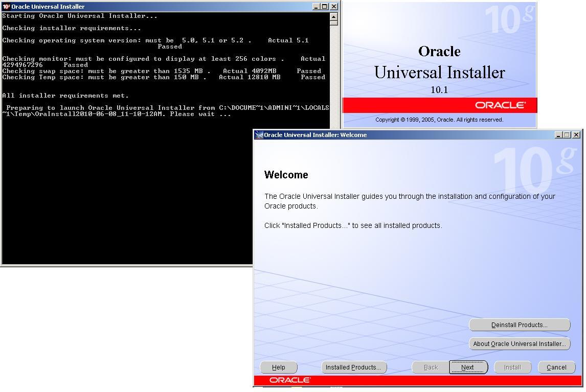Open Help in the Welcome dialog

point(278,367)
